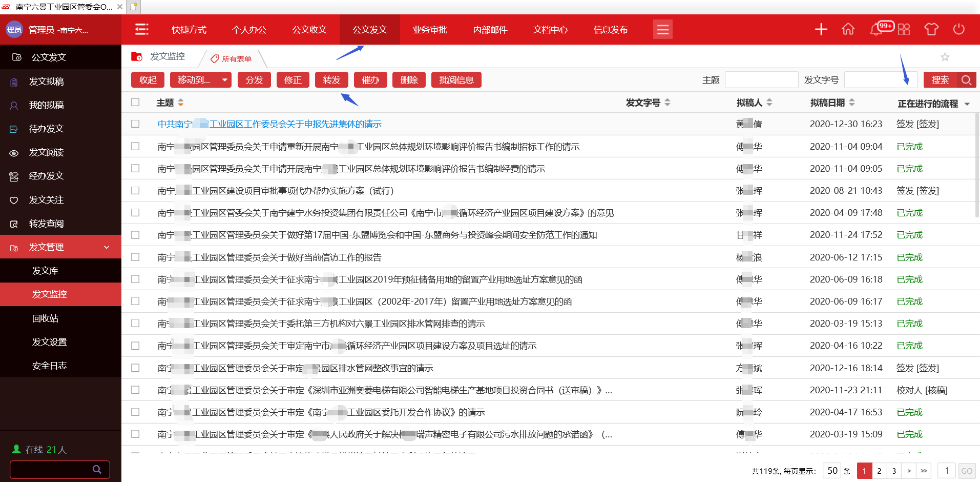Click the plus icon in header
This screenshot has width=980, height=482.
(x=821, y=29)
